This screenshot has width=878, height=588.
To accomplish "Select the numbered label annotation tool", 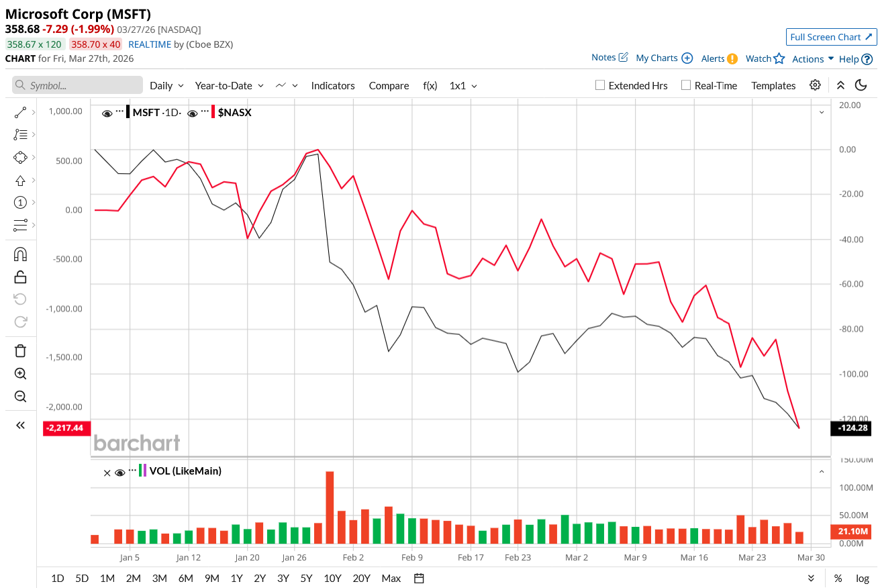I will pyautogui.click(x=20, y=203).
